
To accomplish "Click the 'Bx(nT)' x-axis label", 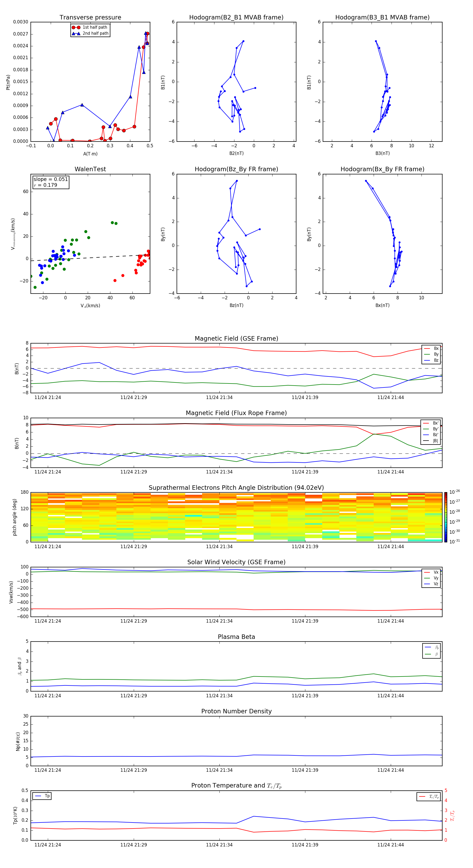I will 382,305.
